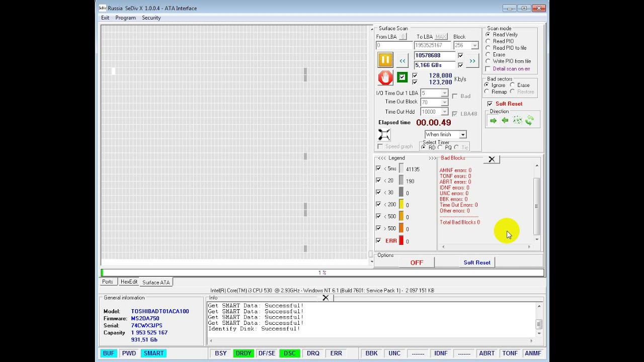Clear the Bad Blocks list with X
The image size is (644, 362).
492,159
